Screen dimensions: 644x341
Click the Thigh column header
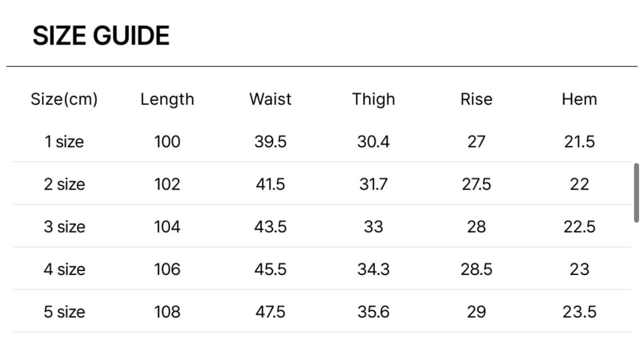[373, 99]
